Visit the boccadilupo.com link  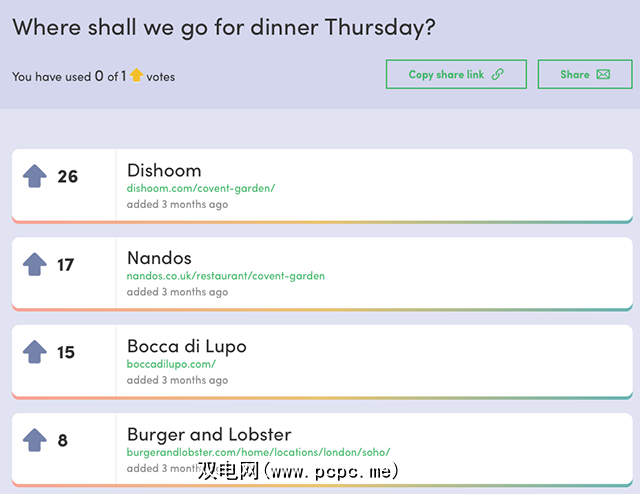[x=171, y=364]
